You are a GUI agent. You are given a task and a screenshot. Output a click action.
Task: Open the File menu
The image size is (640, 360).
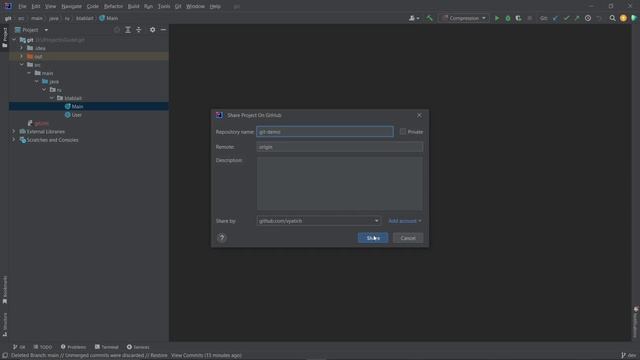tap(22, 7)
